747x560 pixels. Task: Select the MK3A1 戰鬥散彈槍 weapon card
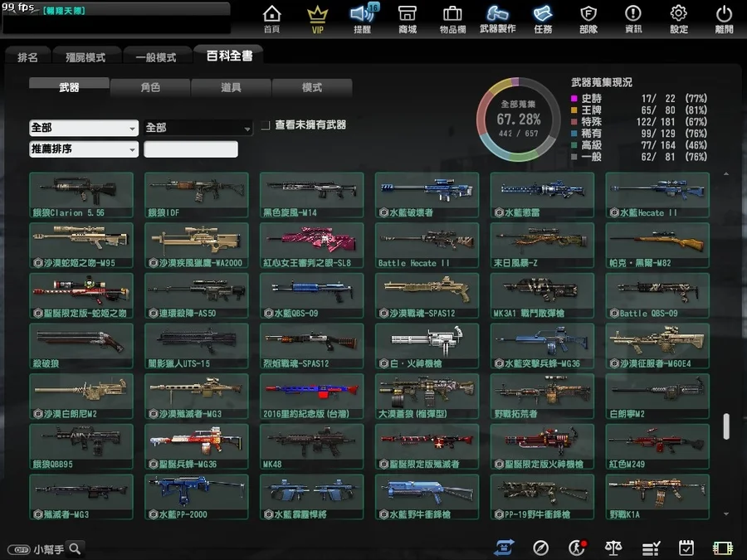click(x=542, y=295)
